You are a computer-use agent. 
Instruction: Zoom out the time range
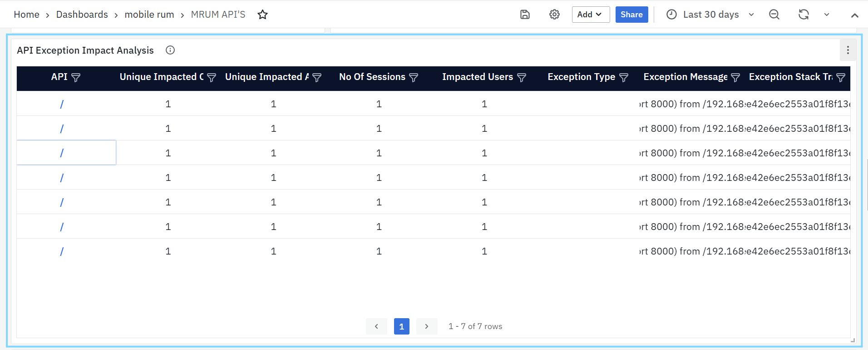(774, 15)
